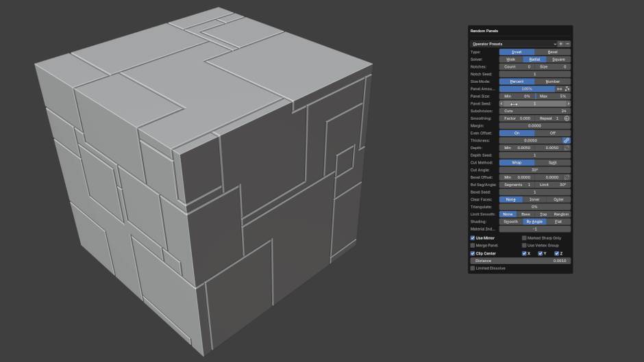The image size is (644, 362).
Task: Increase Panel Seed with right arrow
Action: point(568,104)
